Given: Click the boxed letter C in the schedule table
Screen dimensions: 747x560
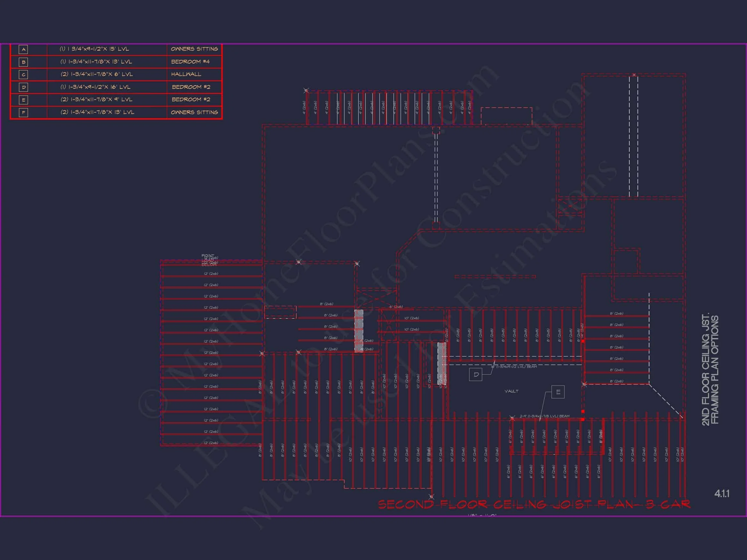Looking at the screenshot, I should coord(23,75).
